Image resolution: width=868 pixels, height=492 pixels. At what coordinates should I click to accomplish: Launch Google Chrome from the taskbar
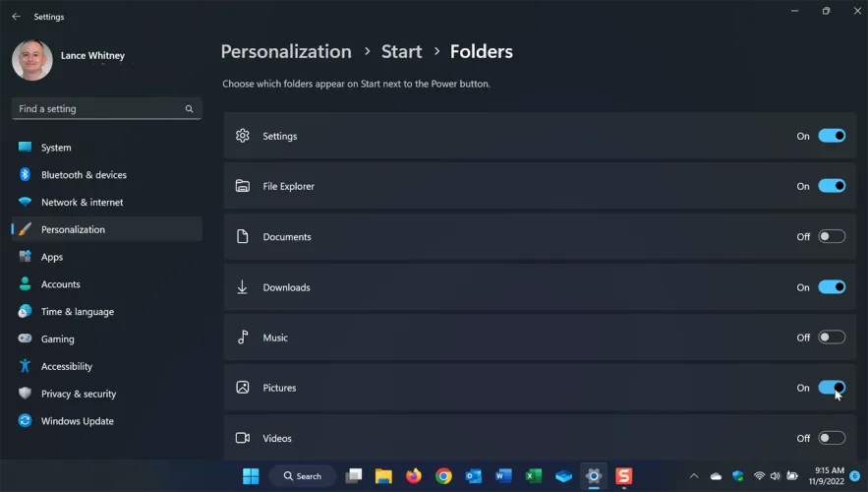coord(443,476)
